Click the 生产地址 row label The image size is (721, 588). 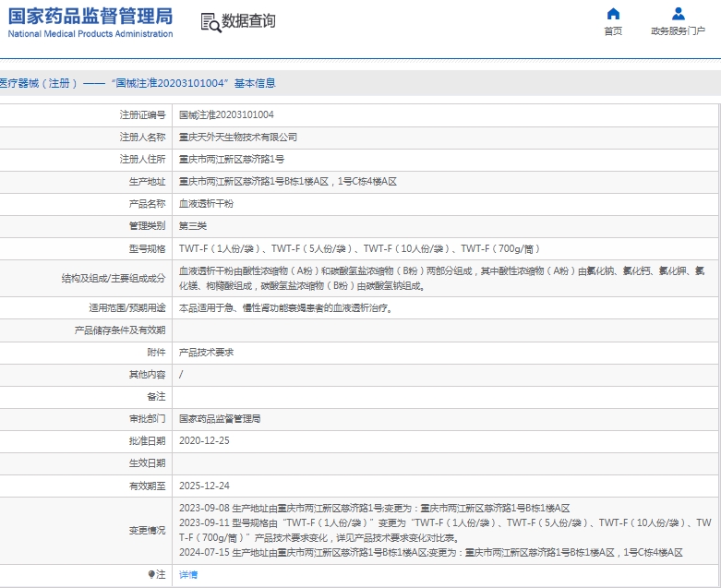pos(147,182)
